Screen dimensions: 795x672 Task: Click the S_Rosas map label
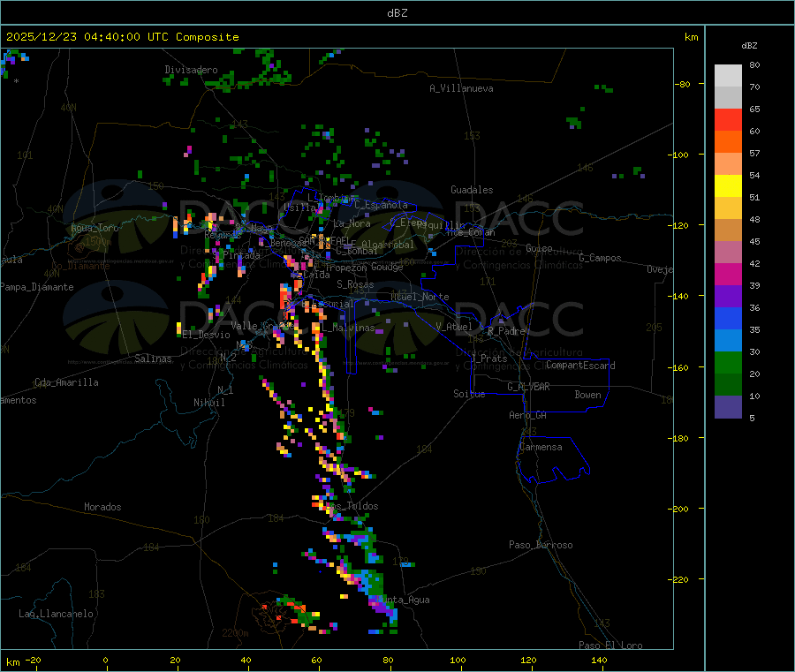click(x=355, y=284)
